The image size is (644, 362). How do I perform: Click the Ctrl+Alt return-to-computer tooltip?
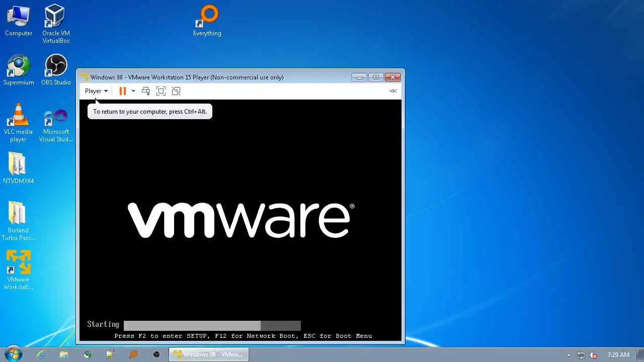tap(150, 112)
